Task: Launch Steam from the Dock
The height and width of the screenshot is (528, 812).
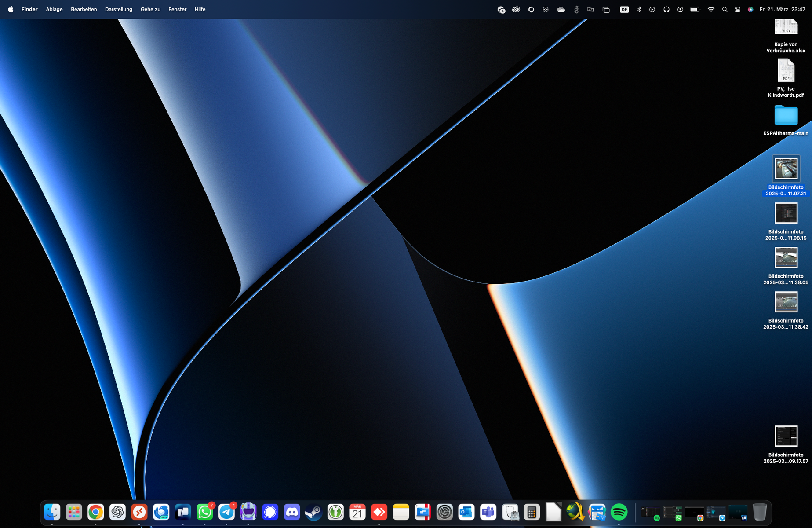Action: (x=313, y=512)
